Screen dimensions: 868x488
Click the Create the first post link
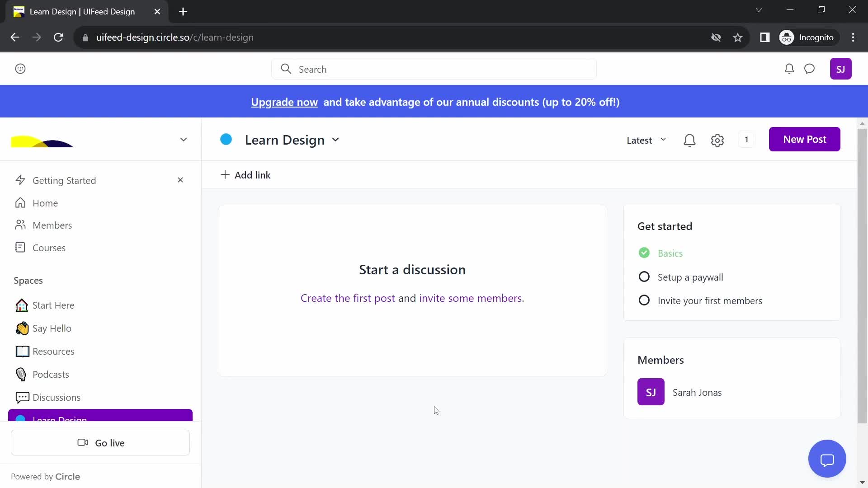(348, 298)
